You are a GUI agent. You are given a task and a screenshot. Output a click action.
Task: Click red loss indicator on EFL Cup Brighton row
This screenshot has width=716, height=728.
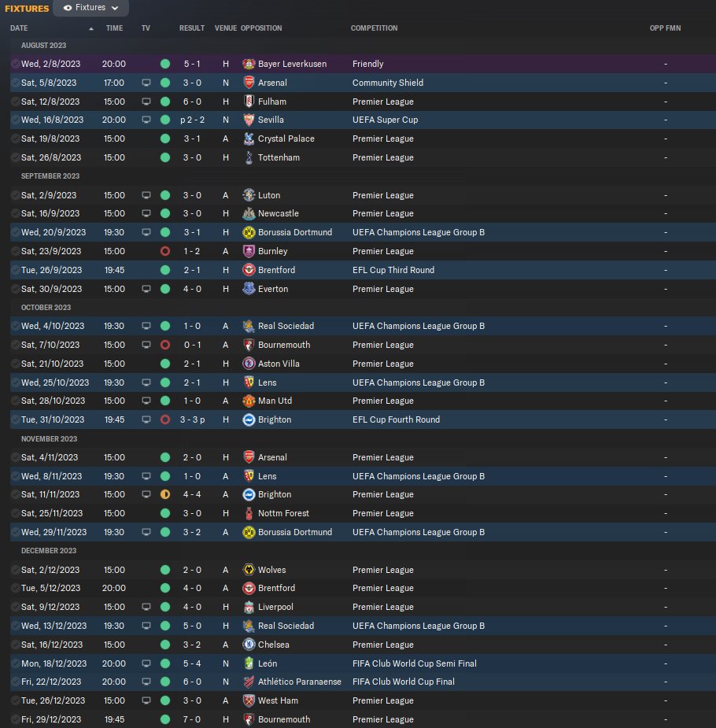point(164,419)
